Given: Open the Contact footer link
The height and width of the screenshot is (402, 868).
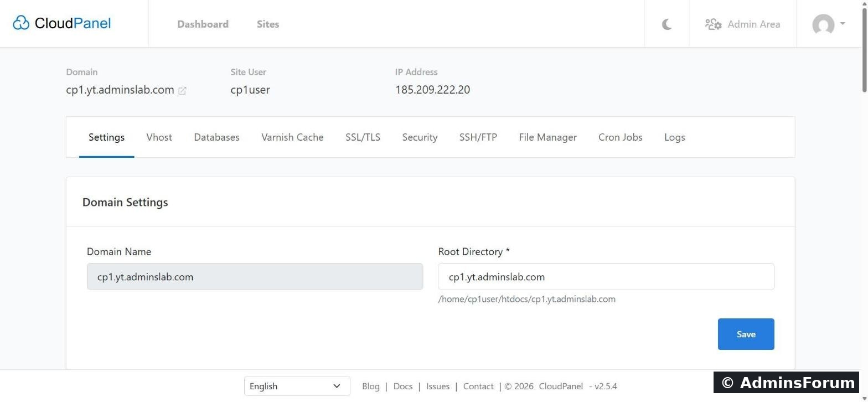Looking at the screenshot, I should [478, 386].
